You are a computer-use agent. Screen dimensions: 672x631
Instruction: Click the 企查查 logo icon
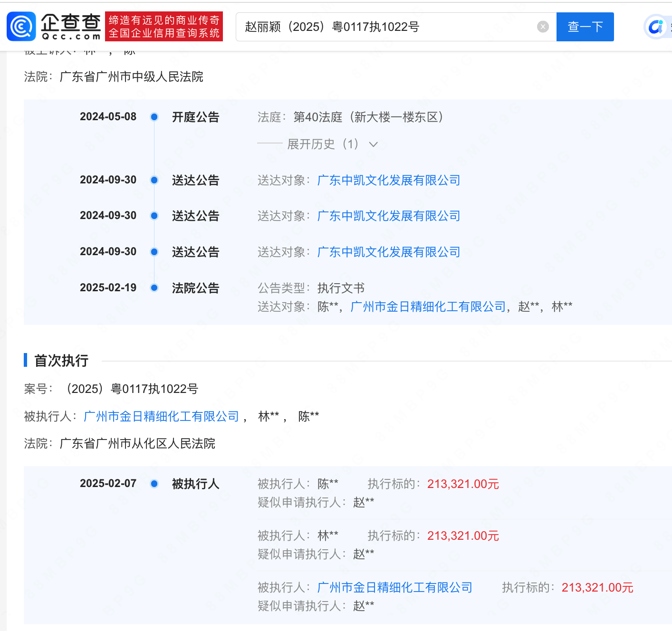(21, 26)
